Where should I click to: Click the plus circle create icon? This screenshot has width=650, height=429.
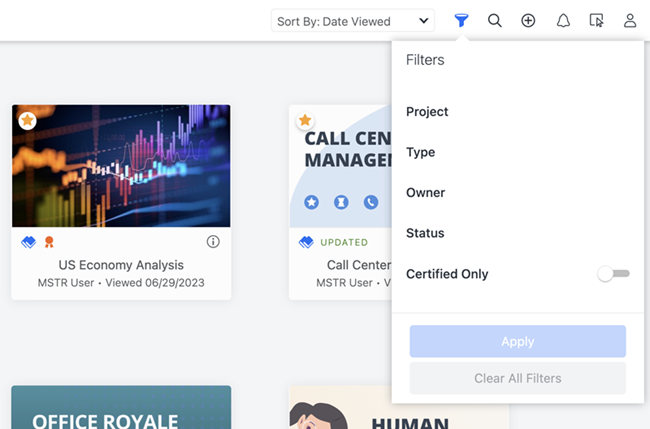pos(528,20)
